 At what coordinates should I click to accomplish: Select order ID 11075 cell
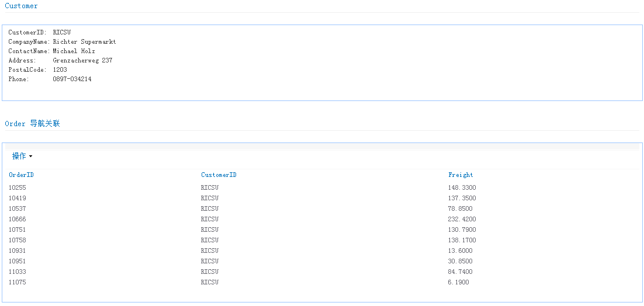(18, 282)
